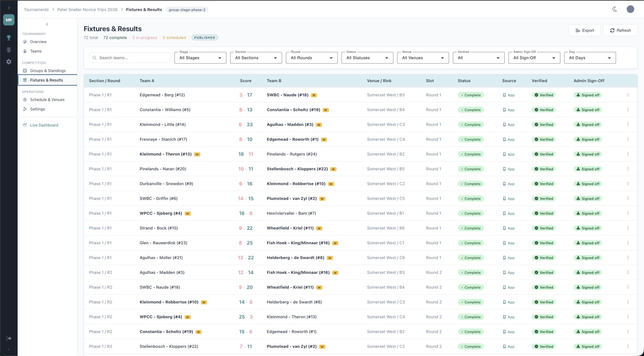
Task: Click winner W badge beside Kleinmond - Theron (#13)
Action: (197, 155)
